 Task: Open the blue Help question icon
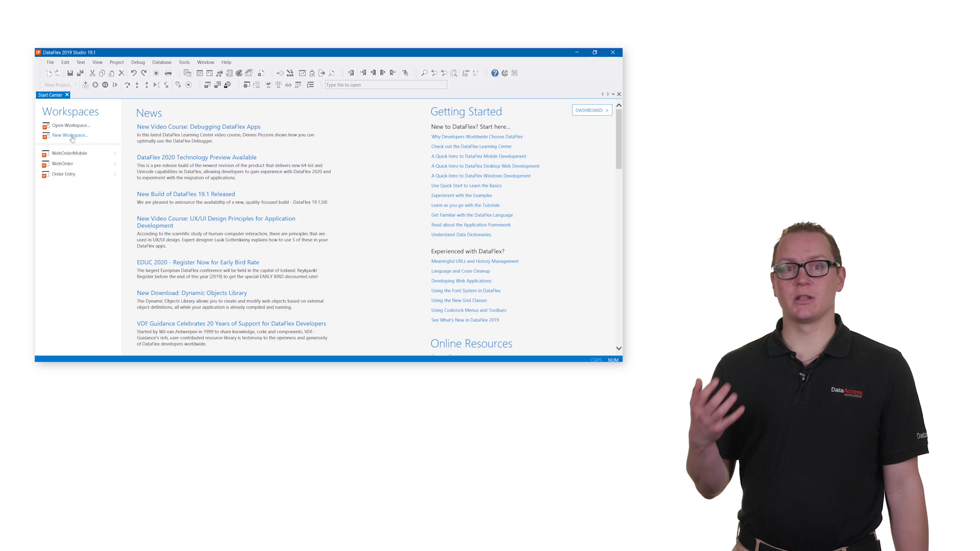pos(495,73)
